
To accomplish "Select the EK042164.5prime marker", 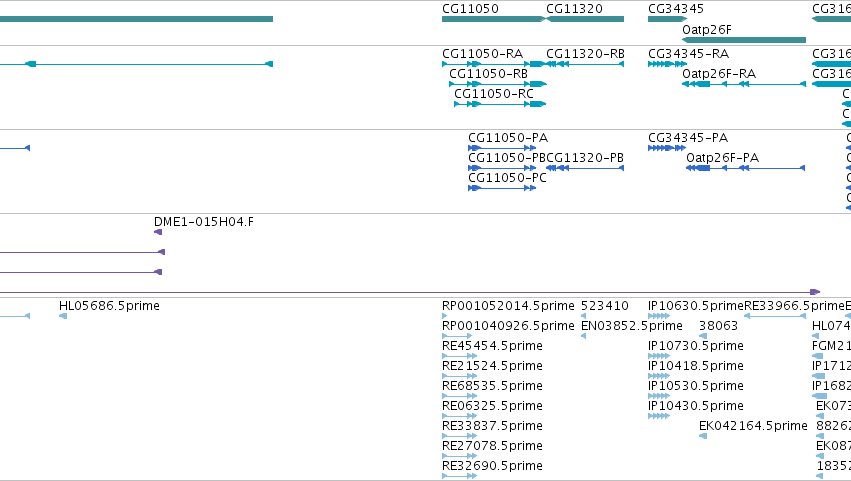I will pyautogui.click(x=703, y=436).
